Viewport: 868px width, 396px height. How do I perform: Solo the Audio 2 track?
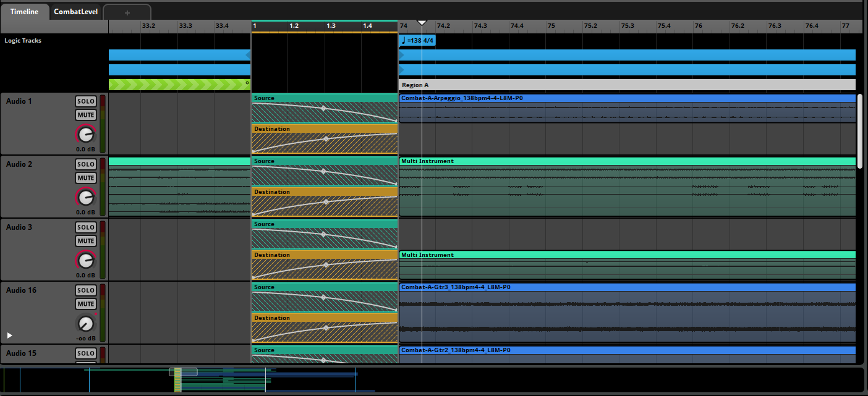(x=86, y=164)
